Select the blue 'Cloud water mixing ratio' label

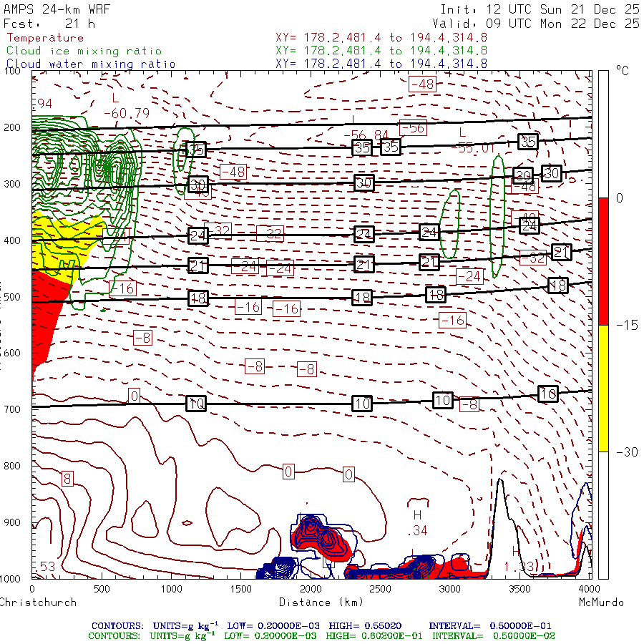91,64
